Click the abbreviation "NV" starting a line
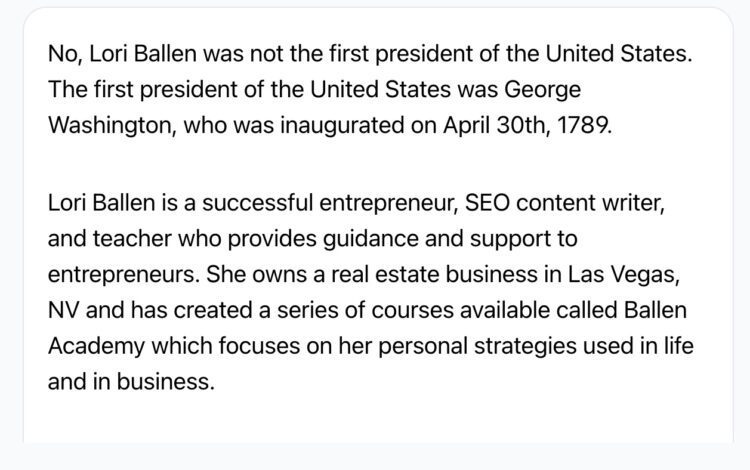Image resolution: width=750 pixels, height=470 pixels. (x=63, y=310)
